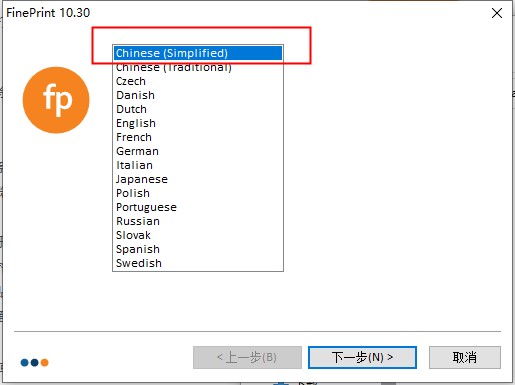
Task: Choose Czech from the language list
Action: (x=198, y=81)
